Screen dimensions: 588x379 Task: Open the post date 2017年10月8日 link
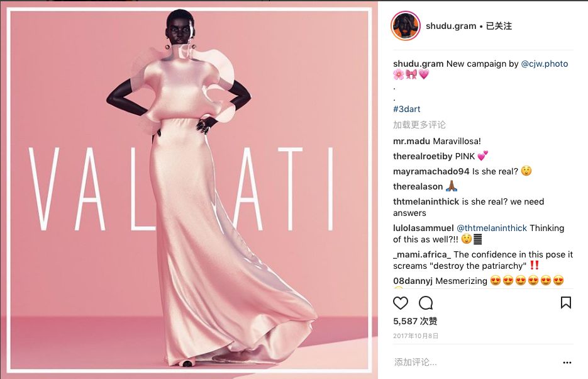point(416,336)
